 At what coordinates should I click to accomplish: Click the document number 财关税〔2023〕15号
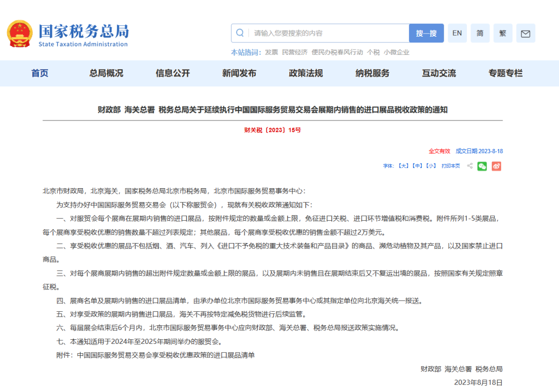[273, 130]
